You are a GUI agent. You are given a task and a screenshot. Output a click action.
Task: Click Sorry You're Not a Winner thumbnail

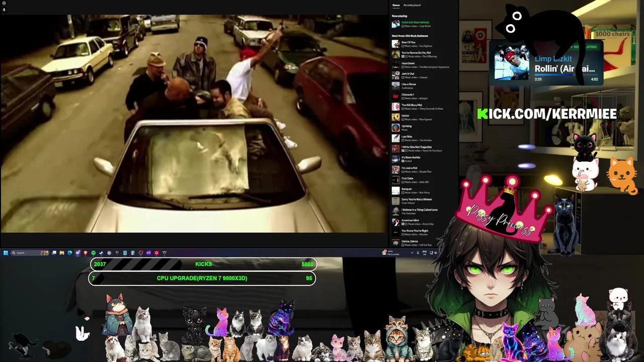[396, 201]
